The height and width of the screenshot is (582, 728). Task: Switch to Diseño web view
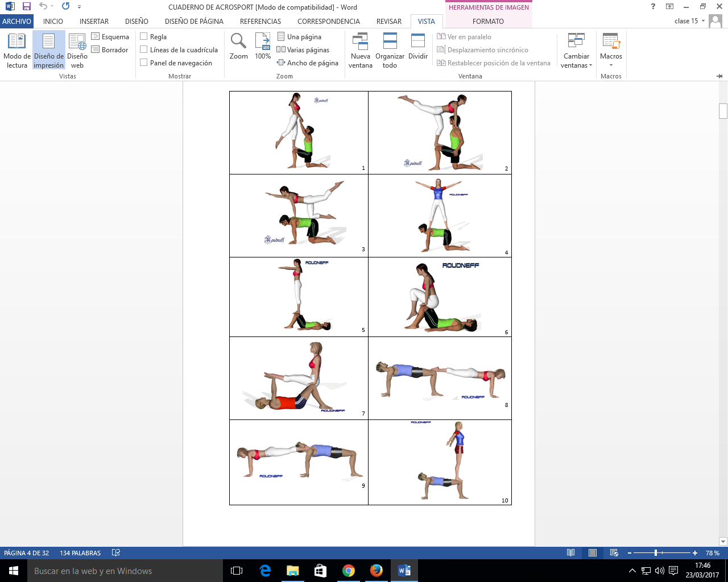77,51
